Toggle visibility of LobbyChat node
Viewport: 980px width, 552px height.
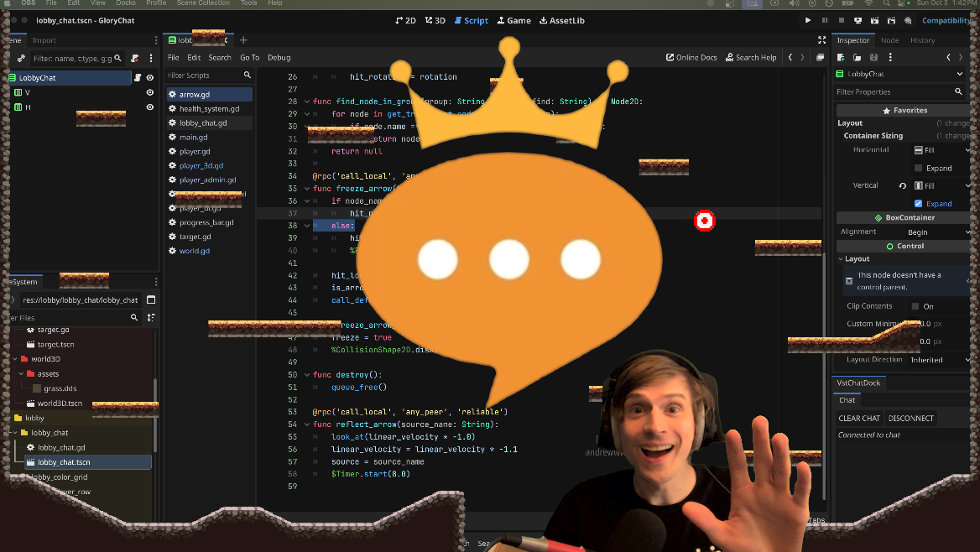[150, 77]
